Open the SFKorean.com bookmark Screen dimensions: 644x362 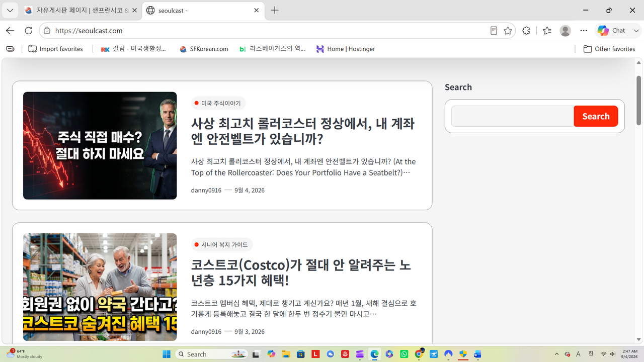[x=204, y=49]
